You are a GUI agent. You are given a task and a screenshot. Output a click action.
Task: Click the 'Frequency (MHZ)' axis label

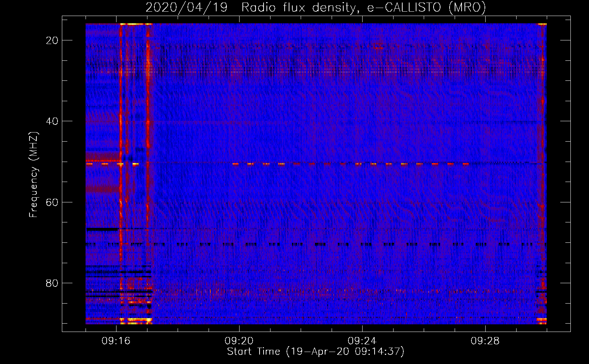point(33,175)
